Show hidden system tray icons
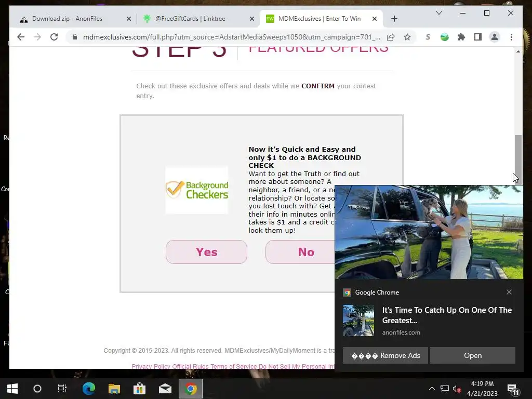Viewport: 532px width, 399px height. coord(432,389)
